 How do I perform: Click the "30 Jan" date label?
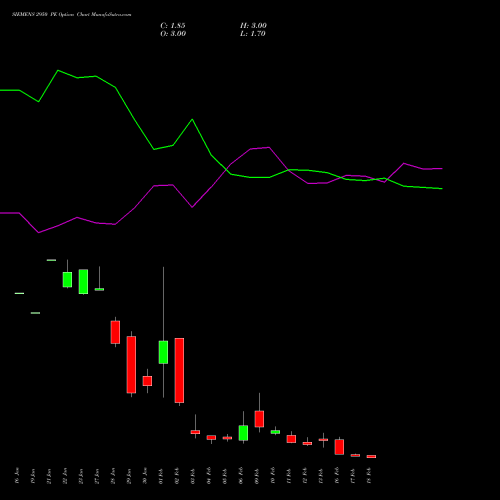[145, 476]
